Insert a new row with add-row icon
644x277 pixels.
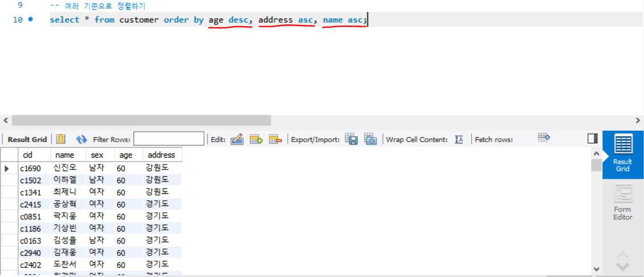(256, 139)
